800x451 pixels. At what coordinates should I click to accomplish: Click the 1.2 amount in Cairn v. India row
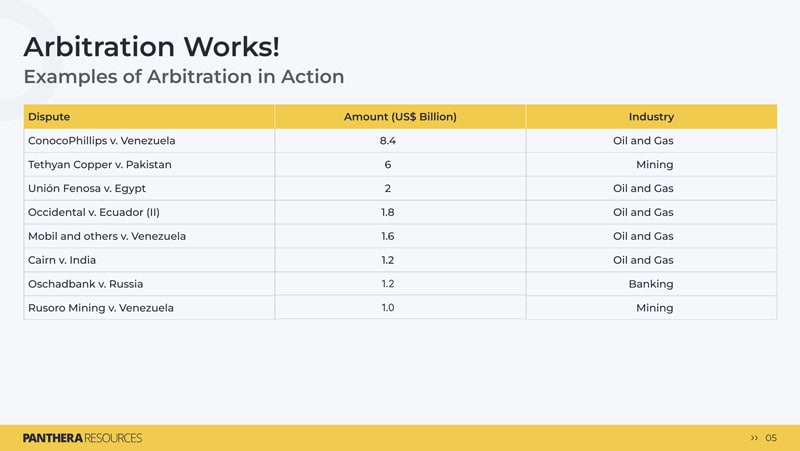(x=388, y=260)
